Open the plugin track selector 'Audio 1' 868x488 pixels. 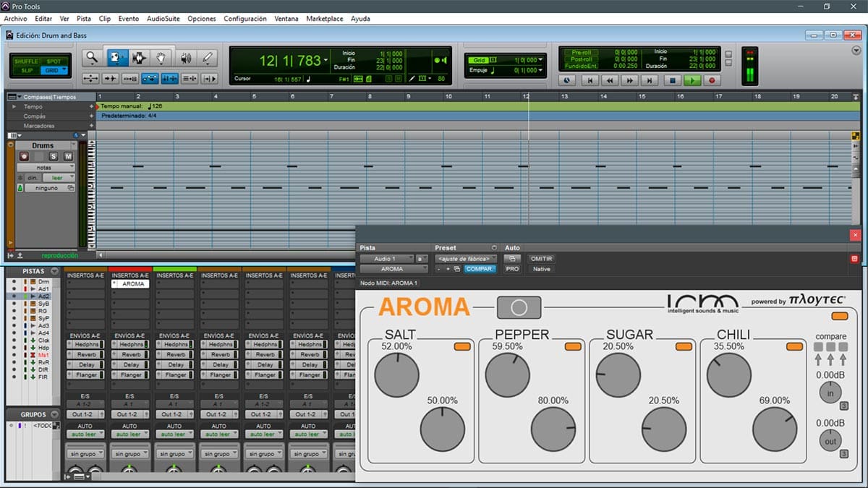click(x=386, y=259)
